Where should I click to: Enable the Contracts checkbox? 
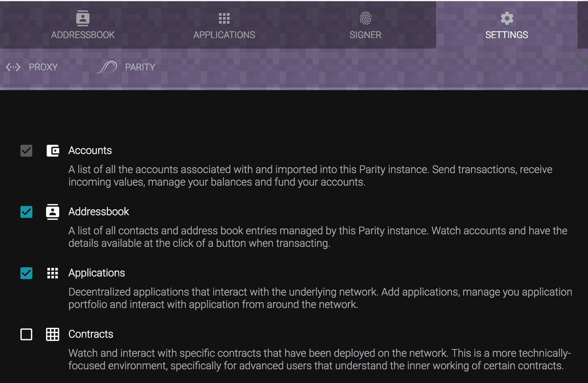27,334
